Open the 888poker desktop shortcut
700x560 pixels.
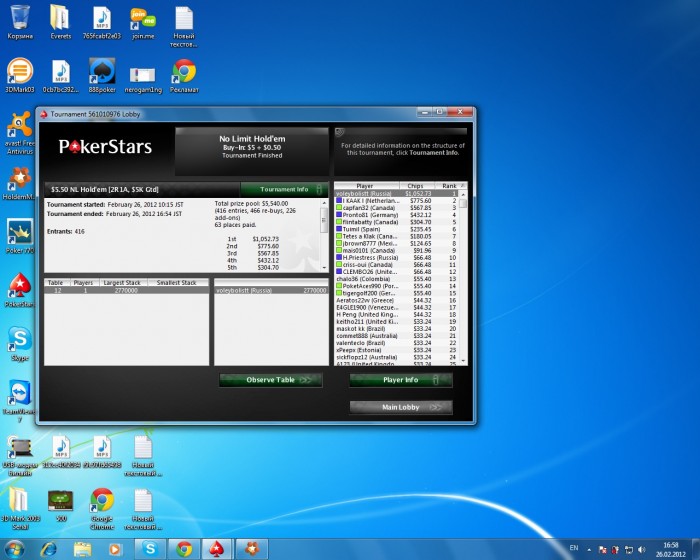click(x=101, y=72)
